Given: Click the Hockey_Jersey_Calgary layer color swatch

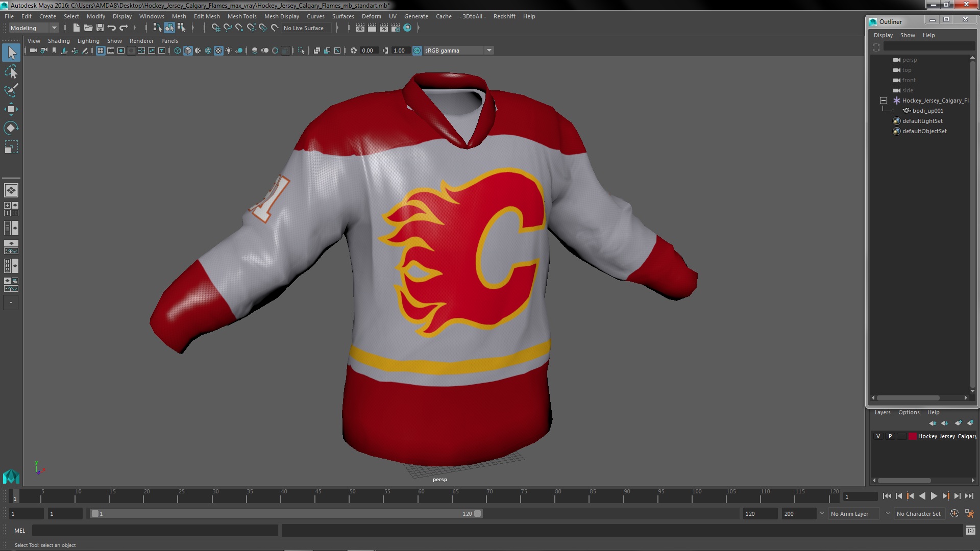Looking at the screenshot, I should (912, 436).
